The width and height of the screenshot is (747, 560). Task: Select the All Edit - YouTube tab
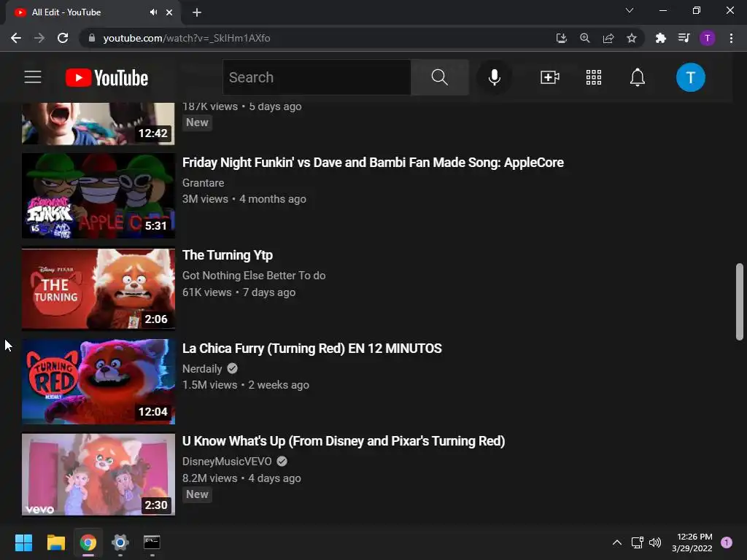(x=93, y=12)
